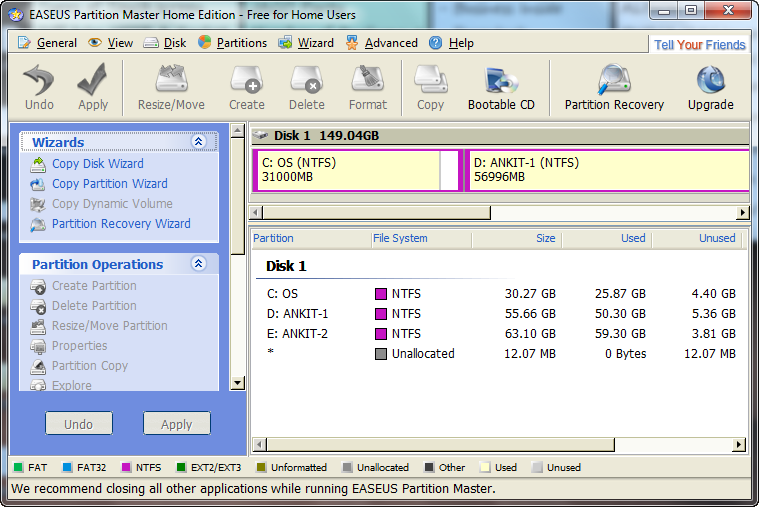The height and width of the screenshot is (507, 759).
Task: Click the Upgrade globe icon
Action: click(711, 80)
